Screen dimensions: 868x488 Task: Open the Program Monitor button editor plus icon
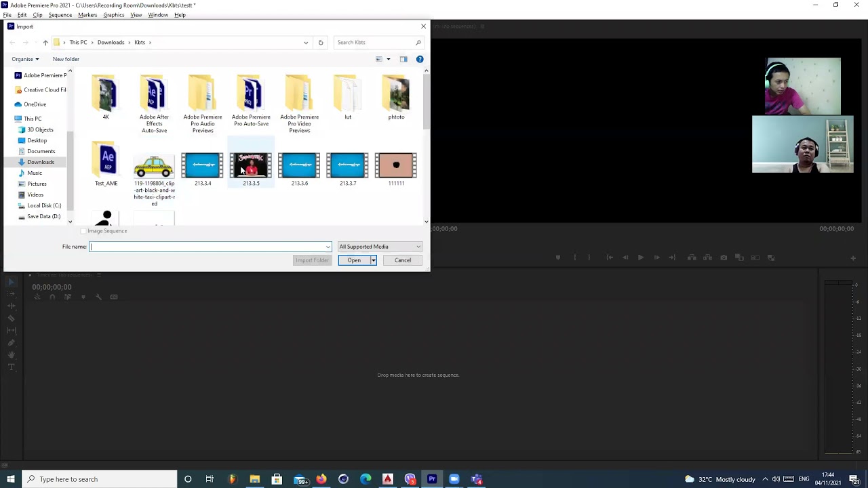point(853,258)
